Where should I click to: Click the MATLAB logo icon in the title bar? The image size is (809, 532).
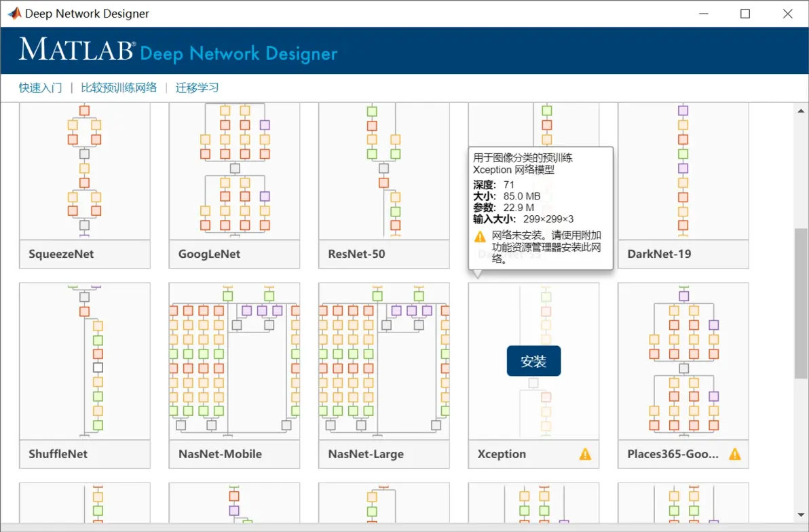[x=14, y=14]
